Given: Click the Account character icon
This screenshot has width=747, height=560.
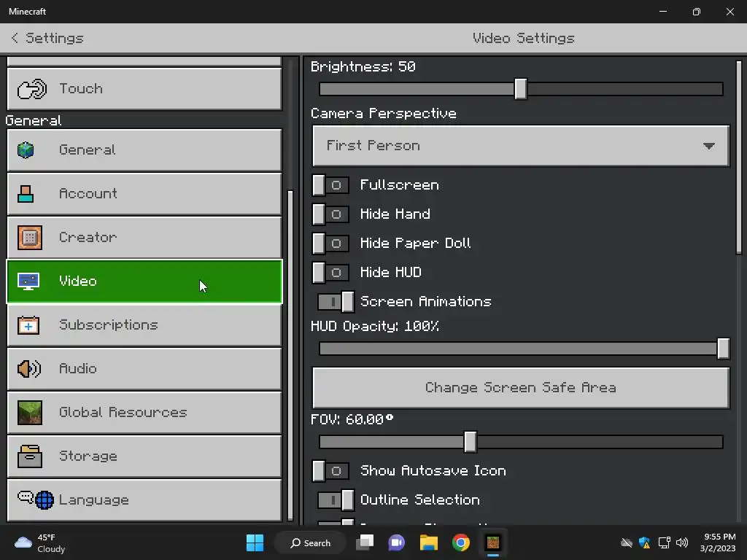Looking at the screenshot, I should point(26,194).
